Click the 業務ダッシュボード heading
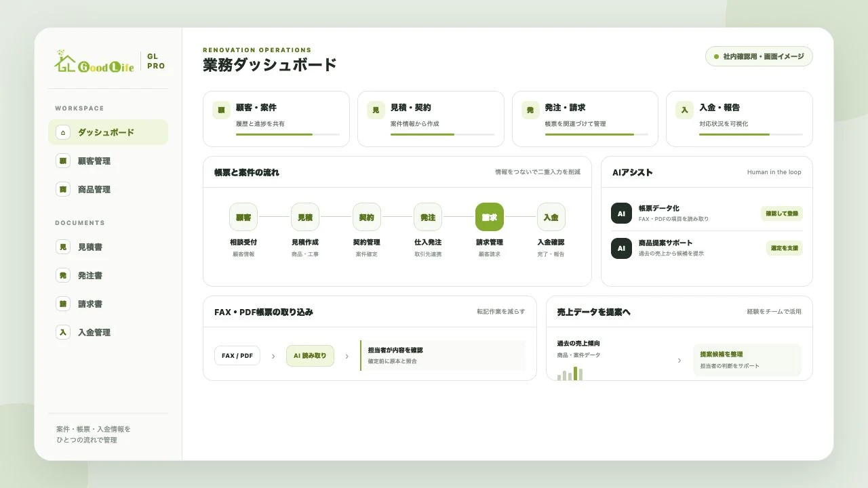Viewport: 868px width, 488px height. coord(270,65)
